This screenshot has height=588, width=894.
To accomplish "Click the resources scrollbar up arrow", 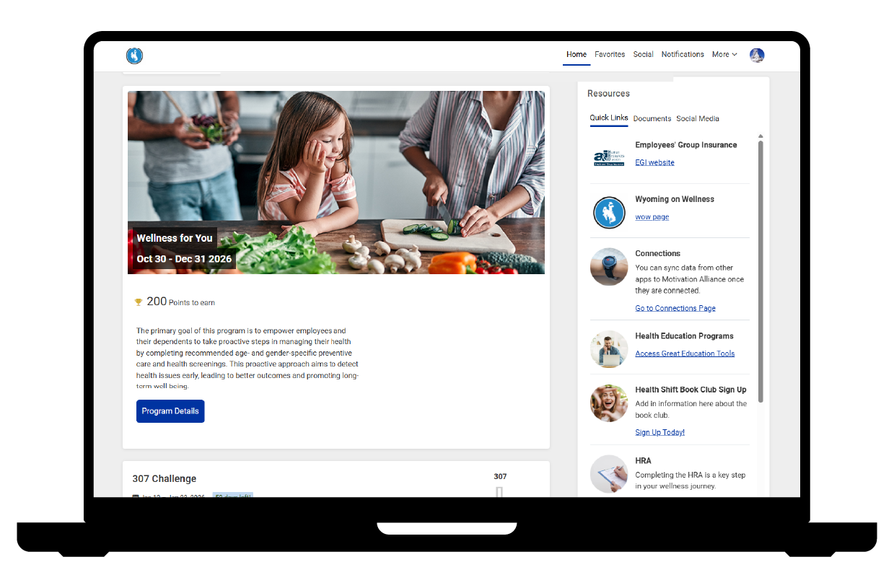I will [761, 136].
